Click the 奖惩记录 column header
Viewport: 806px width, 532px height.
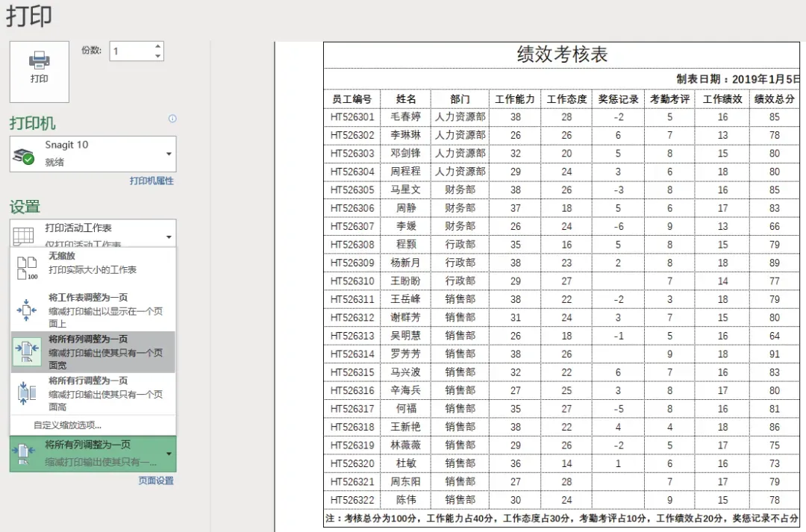point(619,98)
